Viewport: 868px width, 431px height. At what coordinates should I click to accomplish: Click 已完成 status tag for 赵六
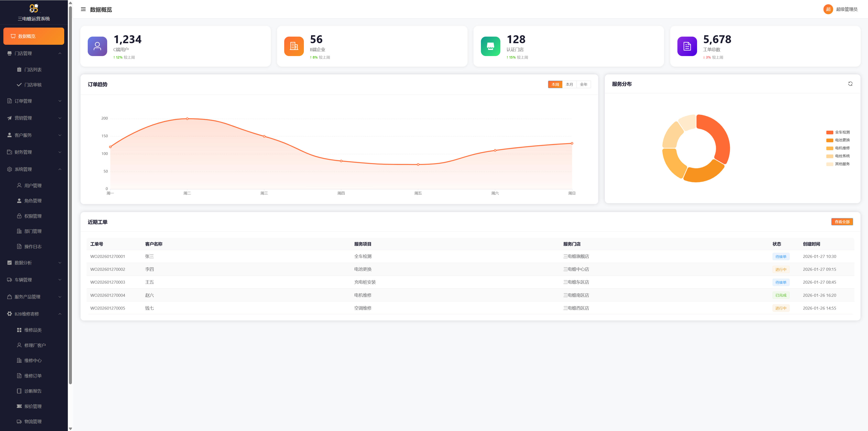click(781, 295)
